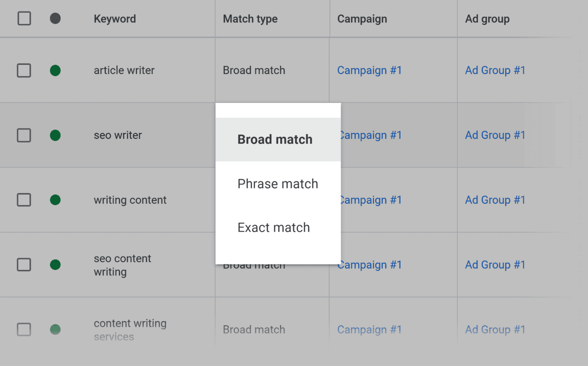This screenshot has width=588, height=366.
Task: Click the gray status circle in the header row
Action: (55, 18)
